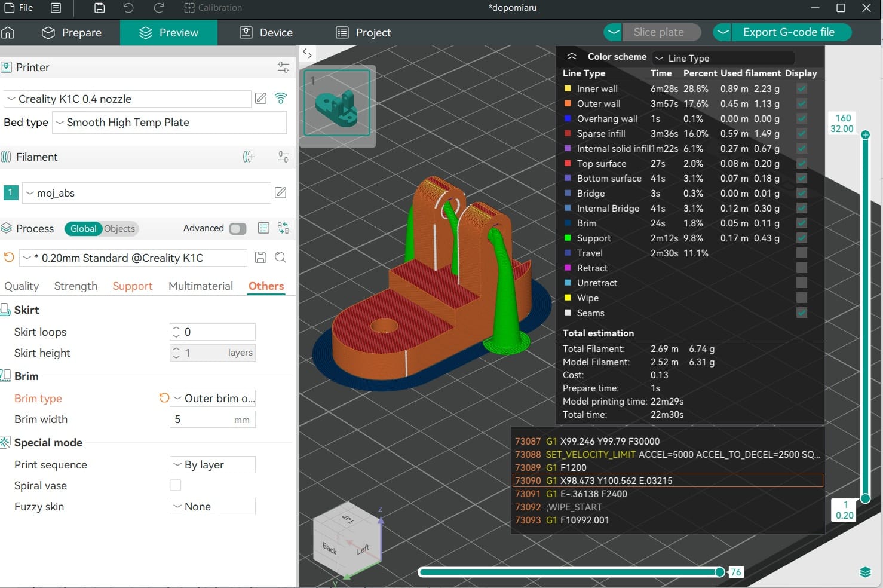Toggle the Advanced mode switch
Image resolution: width=883 pixels, height=588 pixels.
tap(237, 229)
